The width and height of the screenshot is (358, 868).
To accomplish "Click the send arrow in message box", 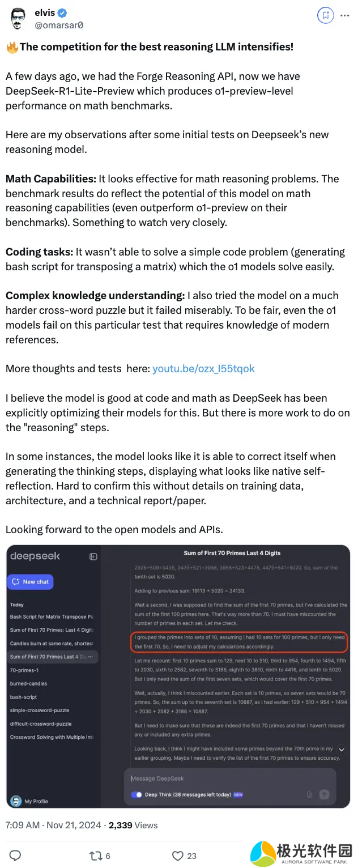I will pyautogui.click(x=324, y=794).
